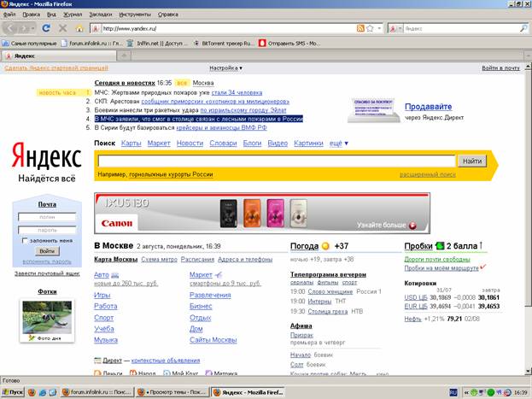Open the Журнал menu

tap(73, 15)
